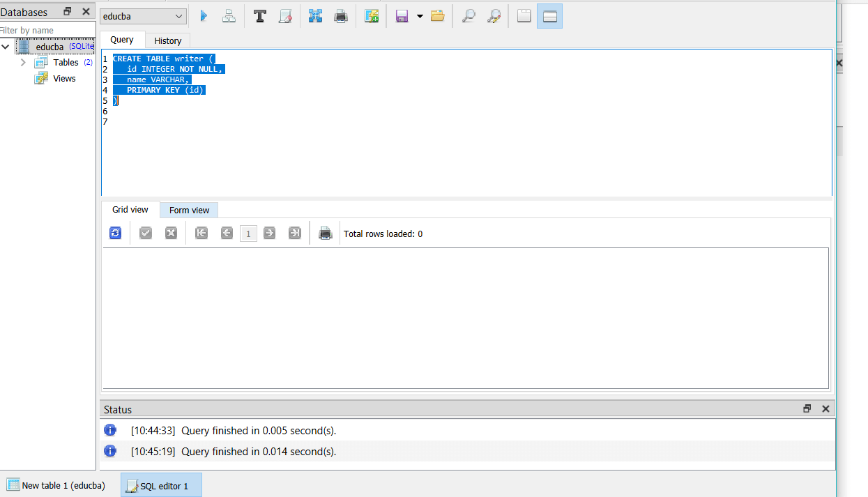Click the find and replace magnifier icon
868x497 pixels.
(x=494, y=16)
